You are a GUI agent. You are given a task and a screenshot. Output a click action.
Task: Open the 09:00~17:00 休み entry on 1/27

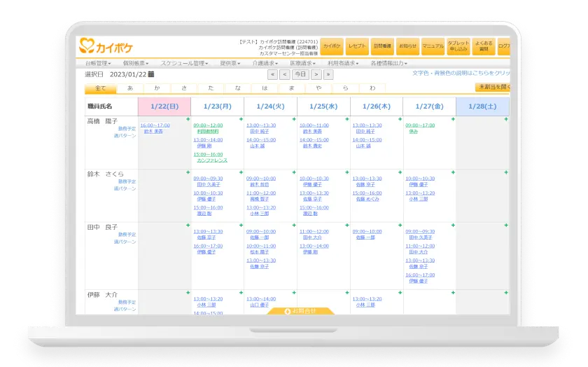click(x=420, y=128)
